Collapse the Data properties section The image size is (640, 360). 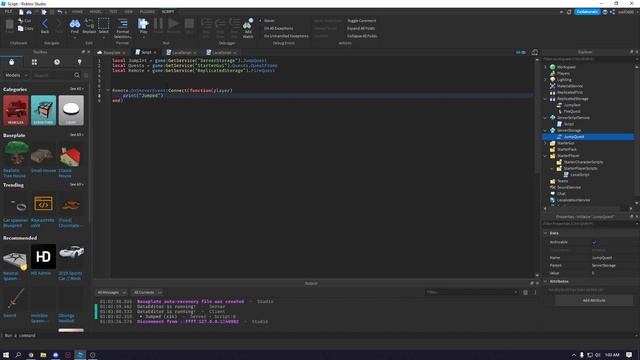545,233
